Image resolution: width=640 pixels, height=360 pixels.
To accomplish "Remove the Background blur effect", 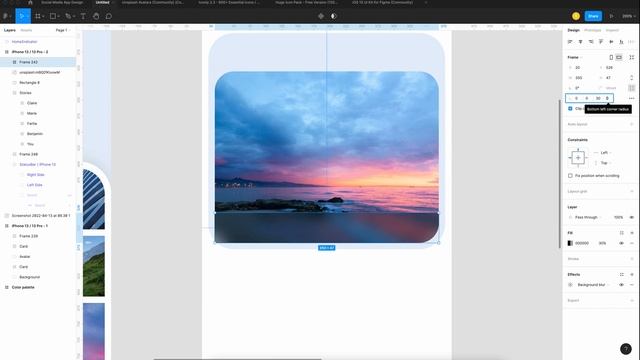I will [x=632, y=285].
